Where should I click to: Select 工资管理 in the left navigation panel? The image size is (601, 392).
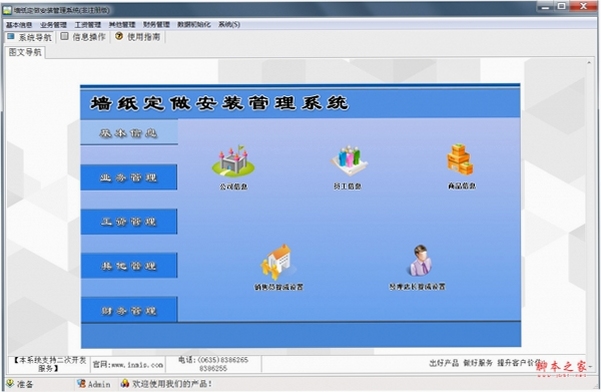129,221
